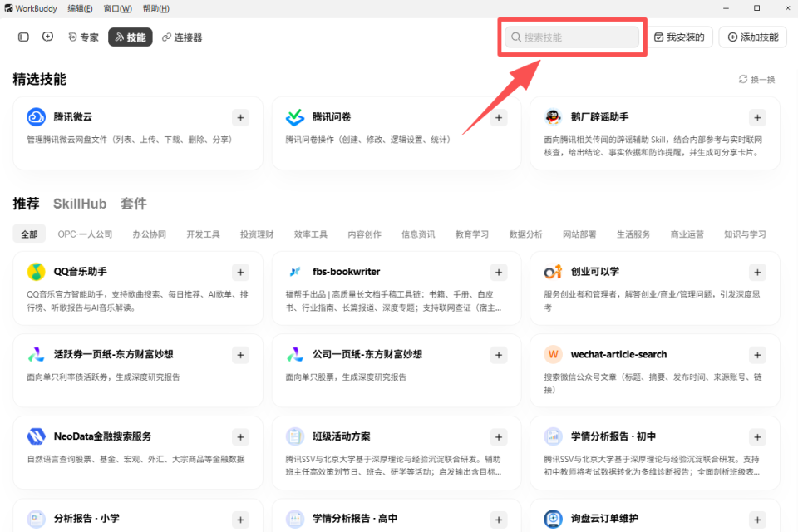Switch to the 连接器 connectors tab
Screen dimensions: 798x532
[182, 37]
